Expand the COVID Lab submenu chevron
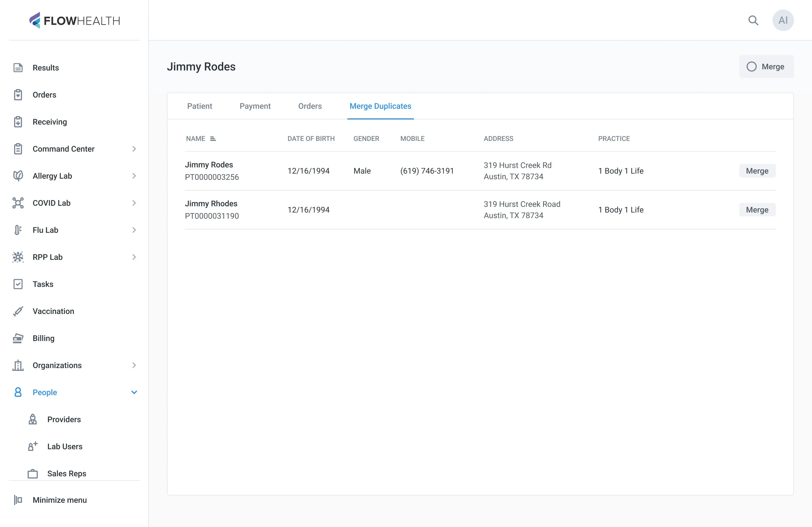This screenshot has width=812, height=527. point(134,203)
